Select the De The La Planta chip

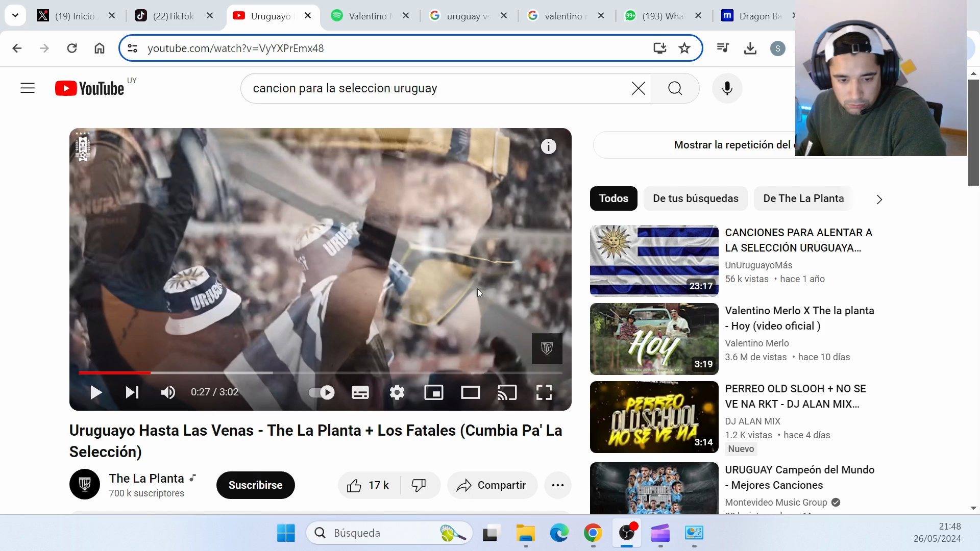[x=803, y=198]
